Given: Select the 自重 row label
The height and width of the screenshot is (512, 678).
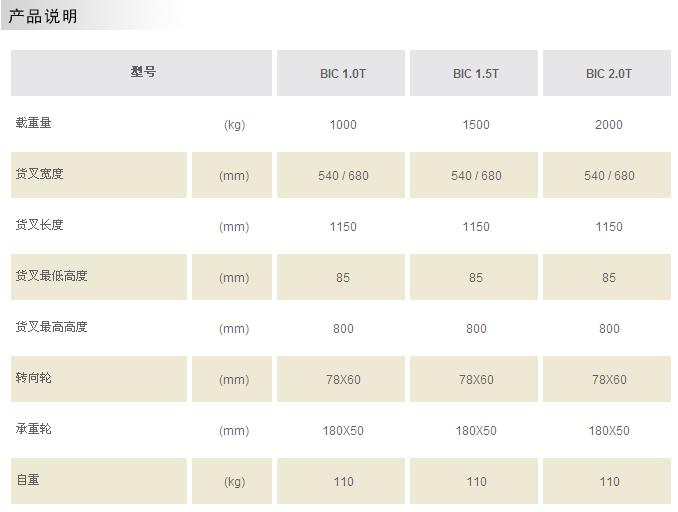Looking at the screenshot, I should [27, 480].
